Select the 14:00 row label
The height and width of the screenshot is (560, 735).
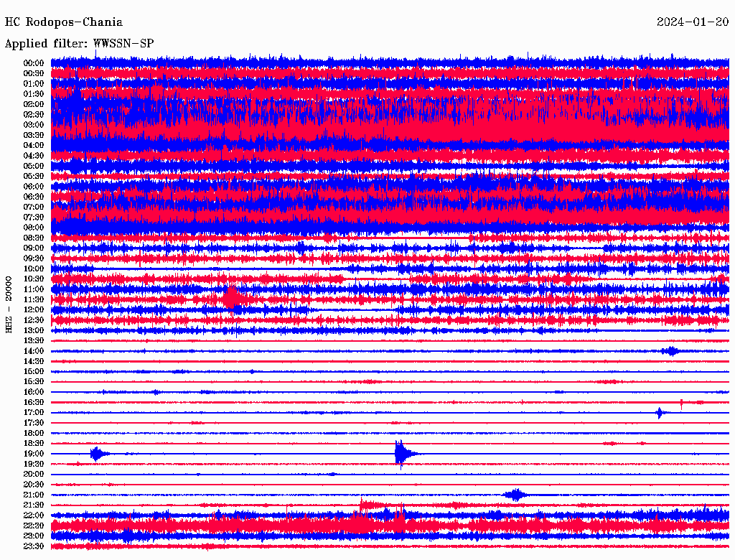coord(34,351)
